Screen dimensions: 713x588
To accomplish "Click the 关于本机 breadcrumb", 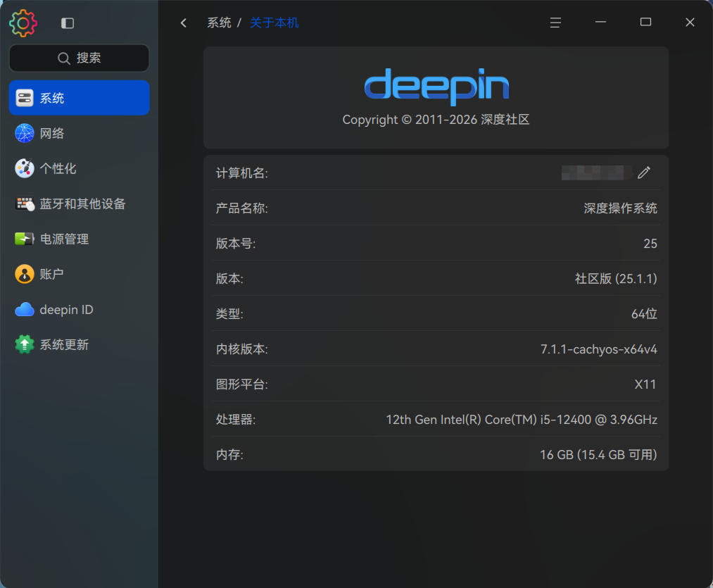I will [x=275, y=23].
